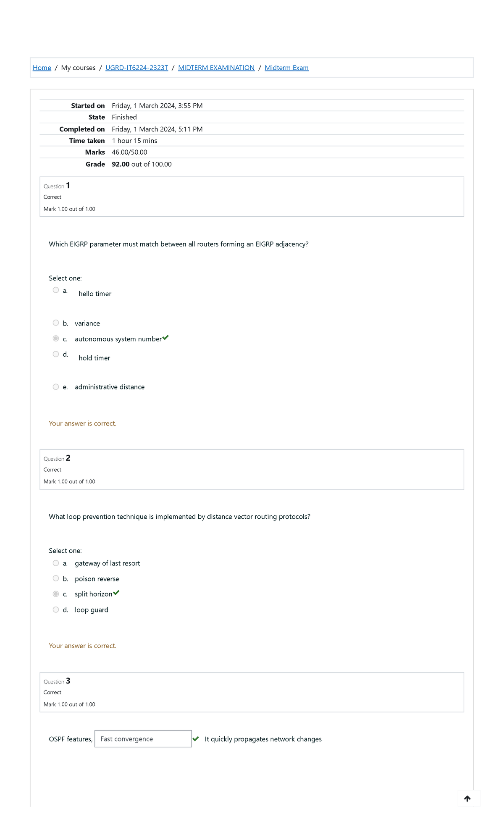Click the Midterm Exam breadcrumb link
Screen dimensions: 504x830
point(286,68)
